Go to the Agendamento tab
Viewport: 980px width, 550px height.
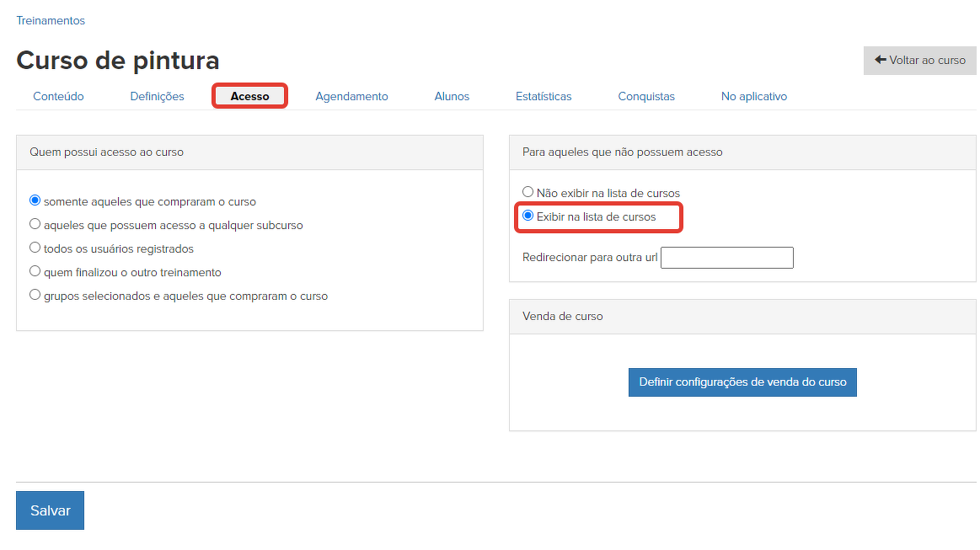click(x=351, y=96)
